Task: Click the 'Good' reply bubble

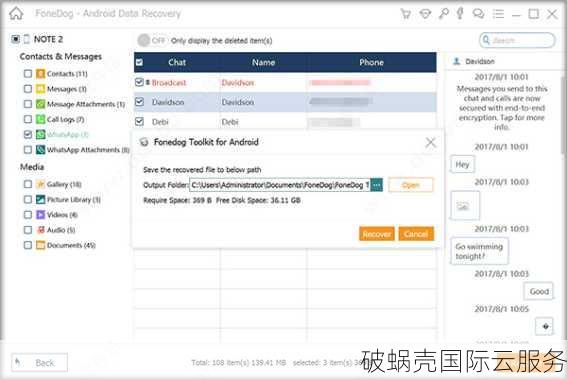Action: click(x=539, y=291)
